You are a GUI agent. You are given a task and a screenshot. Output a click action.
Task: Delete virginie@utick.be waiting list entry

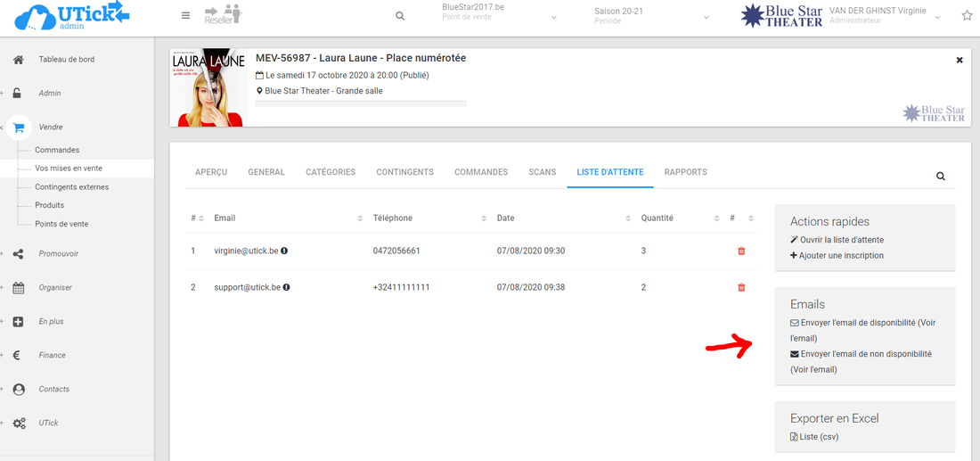(x=741, y=251)
